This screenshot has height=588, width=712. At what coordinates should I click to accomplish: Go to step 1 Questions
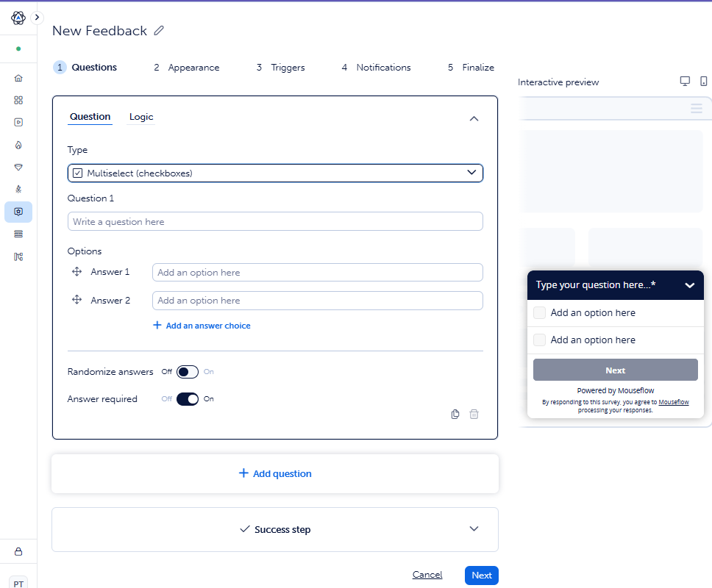coord(85,67)
